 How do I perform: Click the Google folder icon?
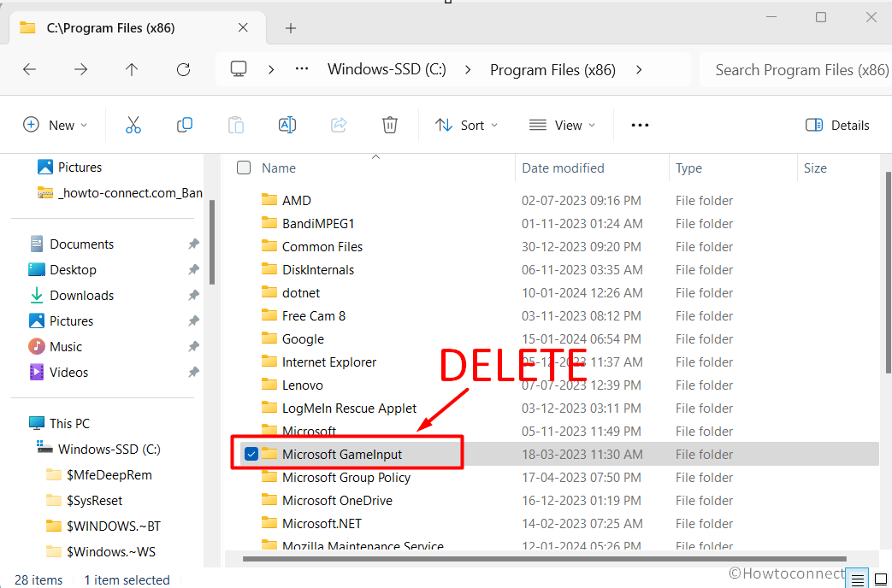coord(269,338)
